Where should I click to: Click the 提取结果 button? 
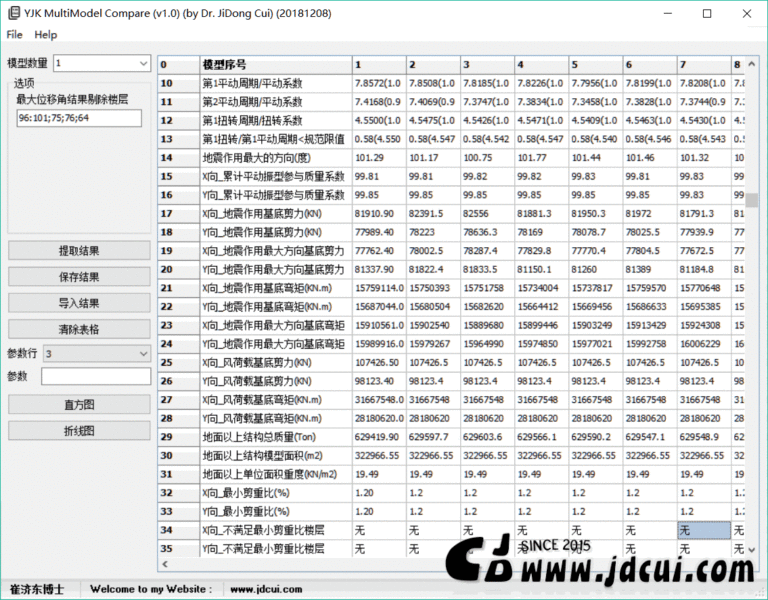pyautogui.click(x=79, y=251)
